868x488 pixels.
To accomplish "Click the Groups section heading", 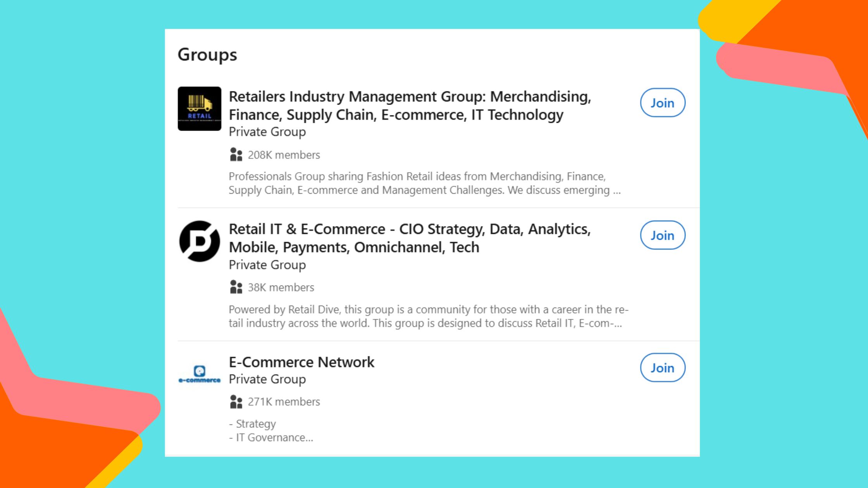I will pos(207,54).
